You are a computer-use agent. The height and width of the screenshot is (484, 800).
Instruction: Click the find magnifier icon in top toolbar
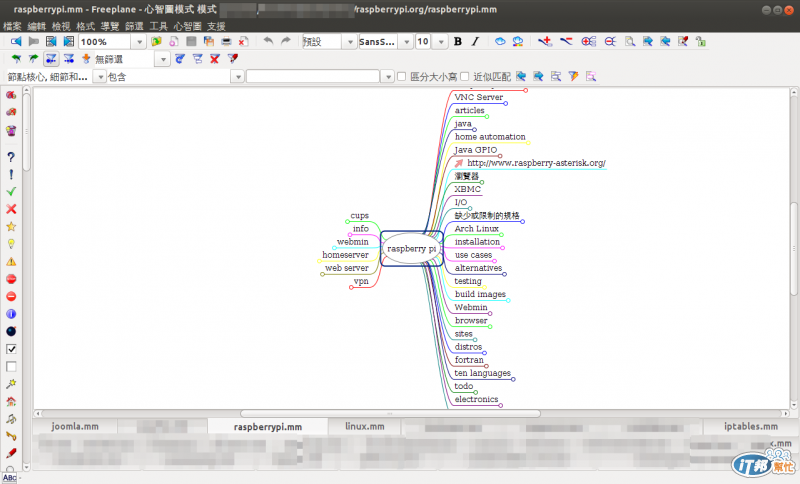[630, 41]
